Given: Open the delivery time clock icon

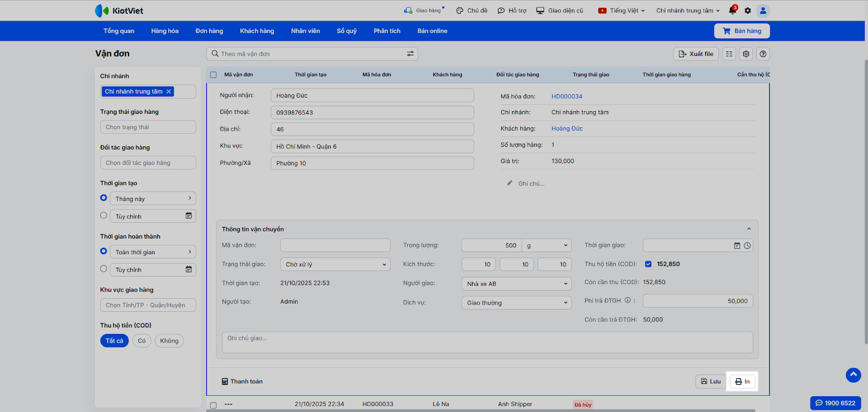Looking at the screenshot, I should (748, 246).
